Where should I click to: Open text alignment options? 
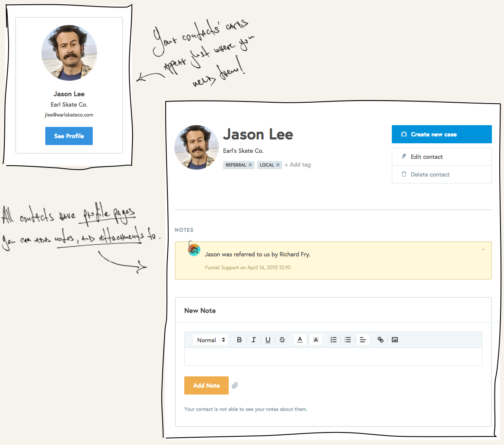point(362,340)
